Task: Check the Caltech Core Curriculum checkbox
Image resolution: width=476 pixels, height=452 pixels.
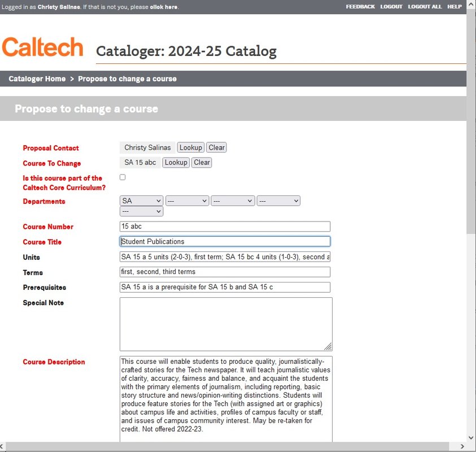Action: 123,177
